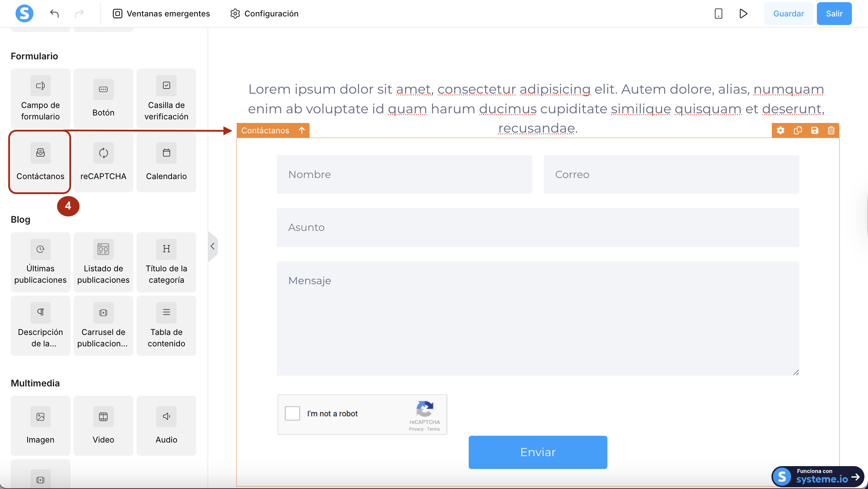This screenshot has width=868, height=489.
Task: Delete Contáctanos block with trash icon
Action: click(x=831, y=130)
